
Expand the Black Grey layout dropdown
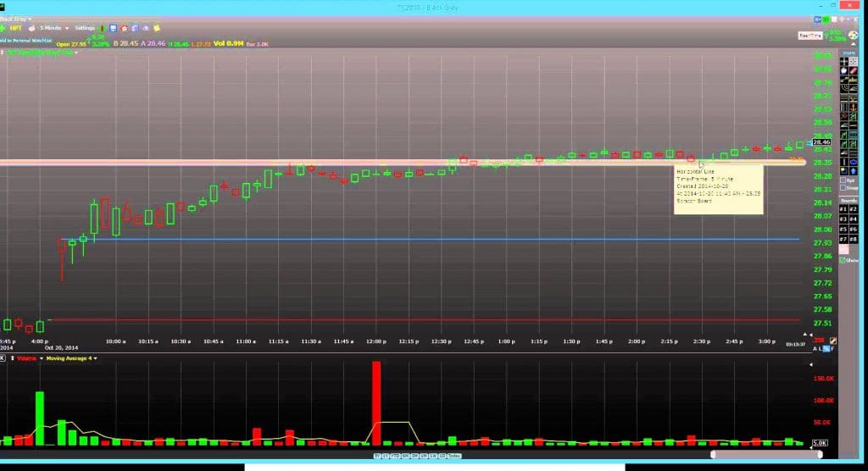17,18
